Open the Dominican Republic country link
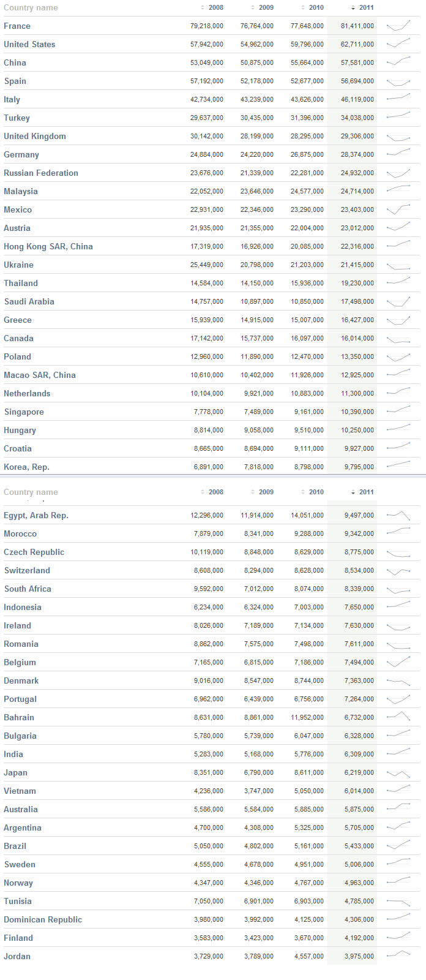Image resolution: width=426 pixels, height=980 pixels. tap(43, 919)
